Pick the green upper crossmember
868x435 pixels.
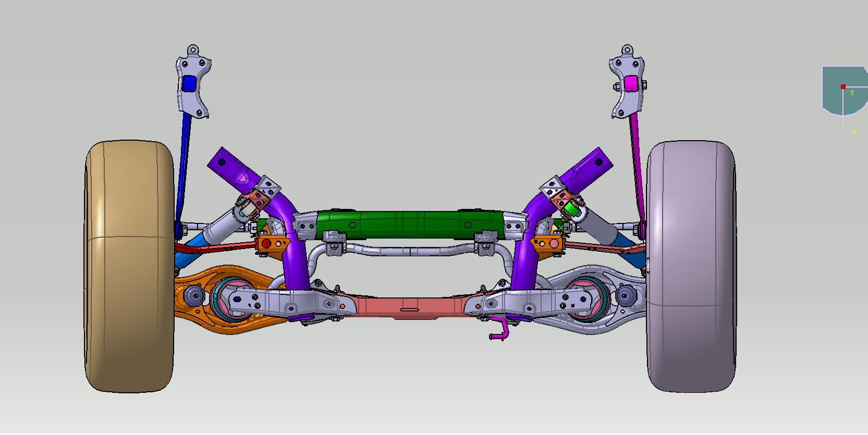pos(409,224)
